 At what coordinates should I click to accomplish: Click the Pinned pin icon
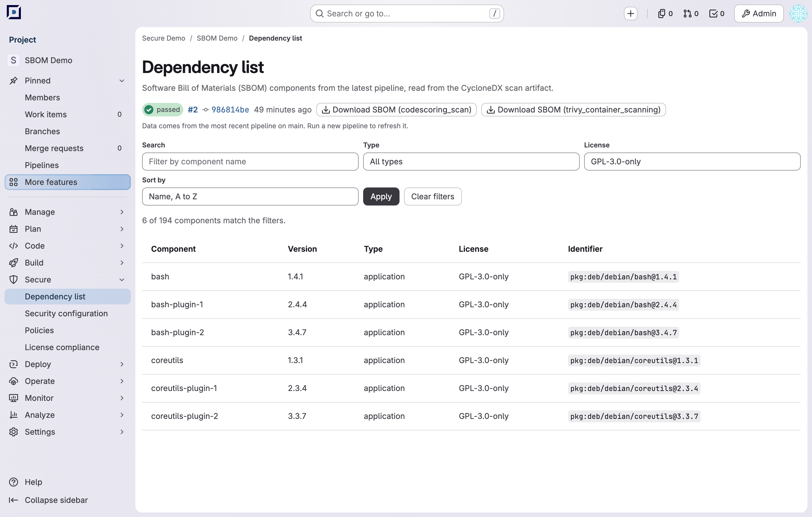point(14,81)
